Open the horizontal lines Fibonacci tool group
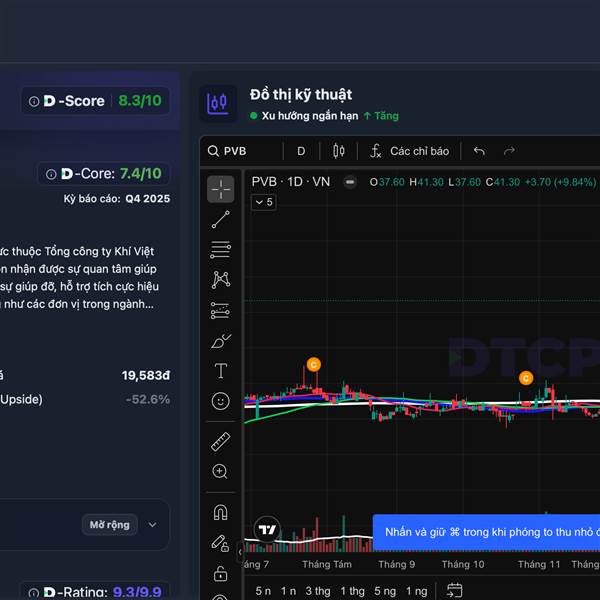This screenshot has width=600, height=600. click(x=220, y=249)
